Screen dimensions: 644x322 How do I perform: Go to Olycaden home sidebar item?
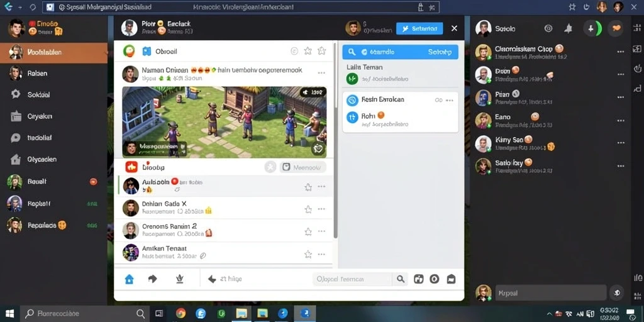(x=53, y=159)
